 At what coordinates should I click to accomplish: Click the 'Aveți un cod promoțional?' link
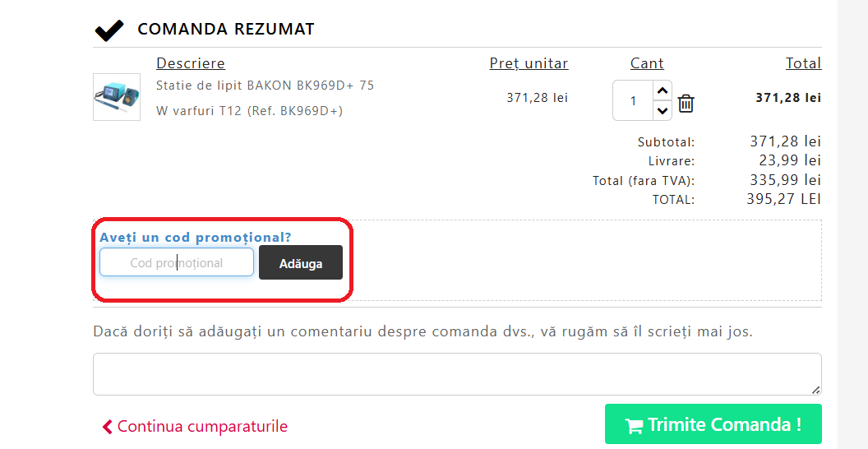coord(196,238)
